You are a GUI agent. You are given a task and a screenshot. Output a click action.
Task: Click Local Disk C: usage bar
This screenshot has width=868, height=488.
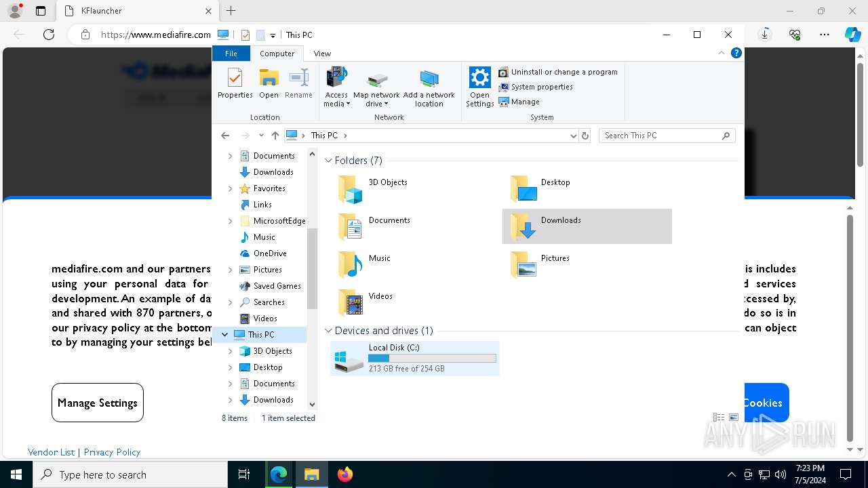[x=432, y=358]
